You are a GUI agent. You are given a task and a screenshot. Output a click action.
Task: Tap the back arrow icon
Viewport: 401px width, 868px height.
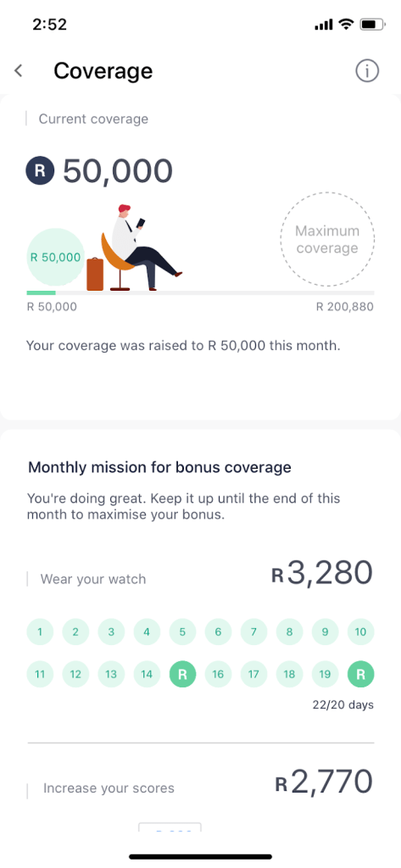[x=19, y=71]
